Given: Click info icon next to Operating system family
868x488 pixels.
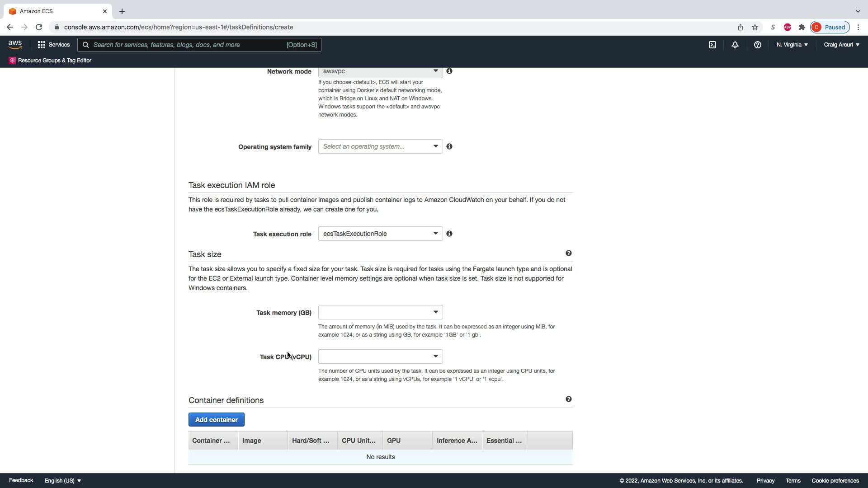Looking at the screenshot, I should click(x=449, y=146).
